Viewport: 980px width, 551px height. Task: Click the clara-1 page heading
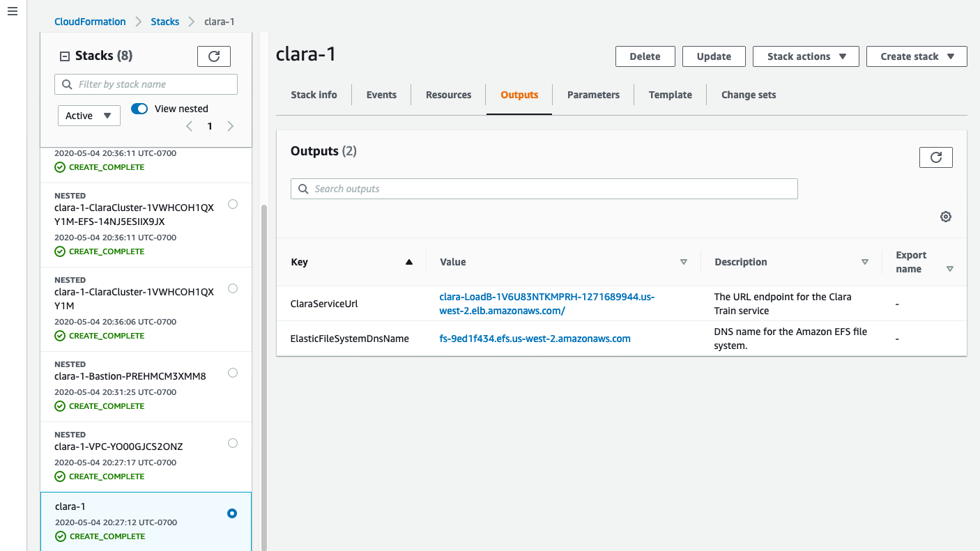pos(307,54)
